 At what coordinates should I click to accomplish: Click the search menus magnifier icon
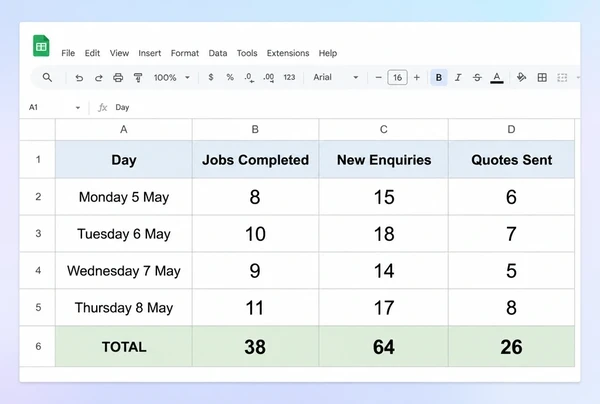pos(47,78)
